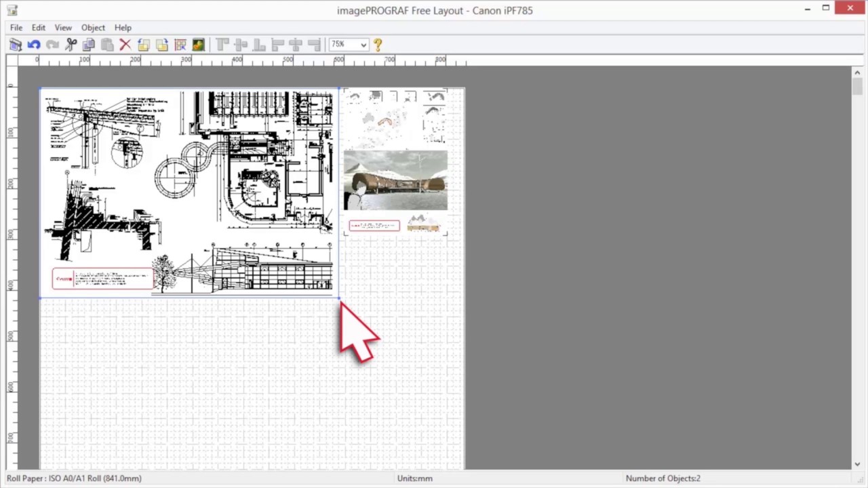The height and width of the screenshot is (488, 868).
Task: Close the imagePROGRAF Free Layout window
Action: (850, 9)
